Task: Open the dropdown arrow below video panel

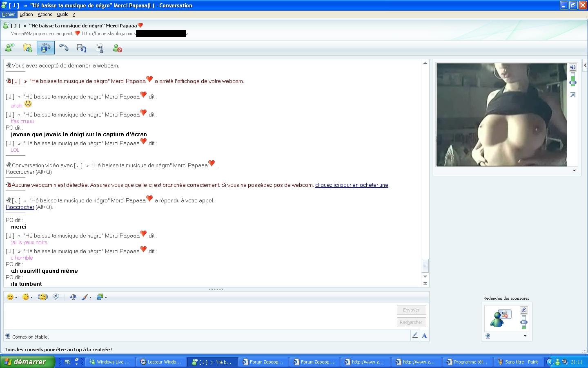Action: pyautogui.click(x=574, y=171)
